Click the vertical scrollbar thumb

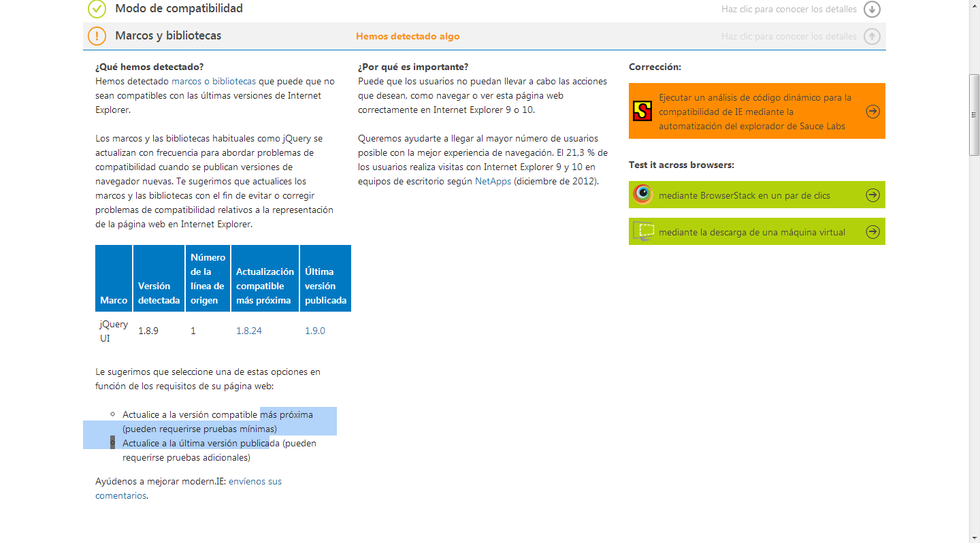click(x=975, y=114)
